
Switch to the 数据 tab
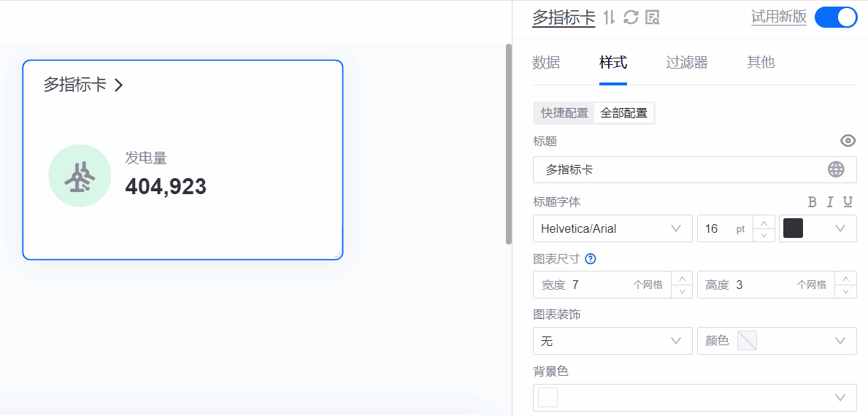click(x=546, y=63)
